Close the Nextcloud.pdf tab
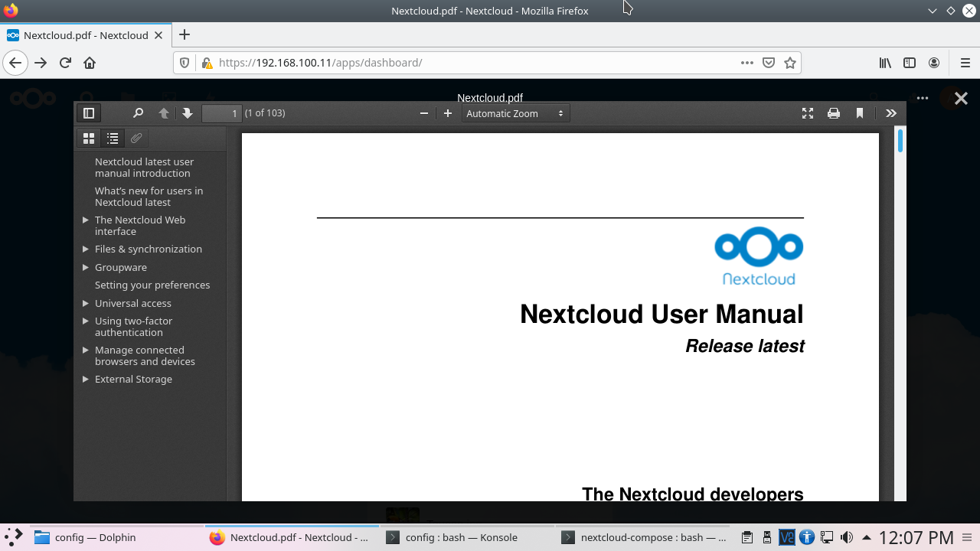The image size is (980, 551). click(158, 35)
